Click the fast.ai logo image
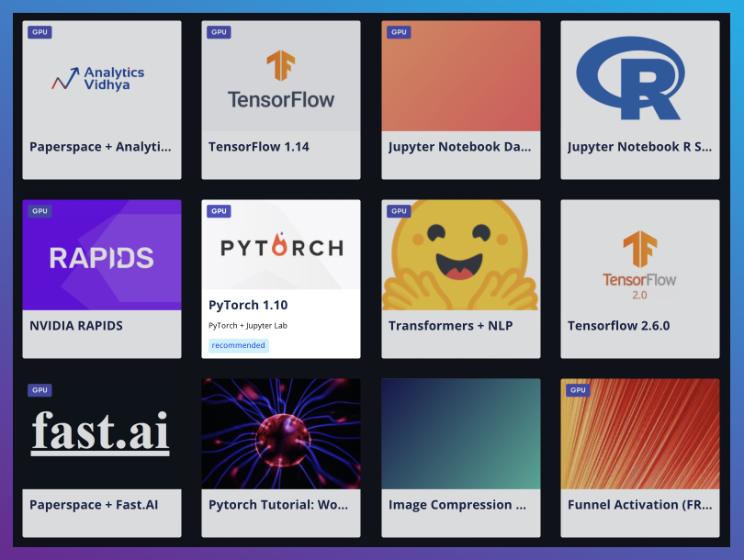Screen dimensions: 744x560 [x=100, y=432]
